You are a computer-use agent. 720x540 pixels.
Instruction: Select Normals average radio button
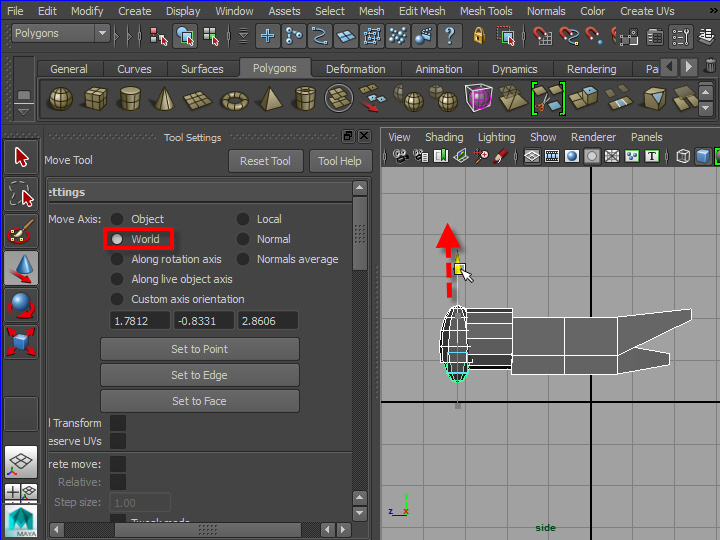[243, 259]
